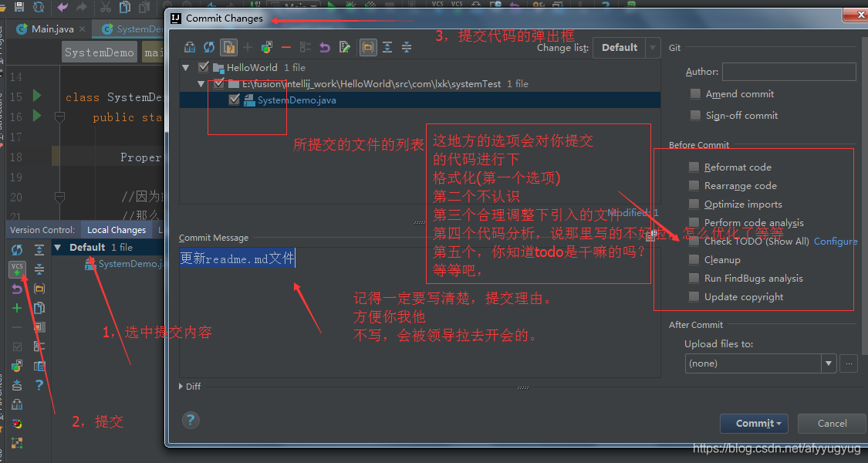Collapse systemTest directory node in commit tree

pos(201,84)
